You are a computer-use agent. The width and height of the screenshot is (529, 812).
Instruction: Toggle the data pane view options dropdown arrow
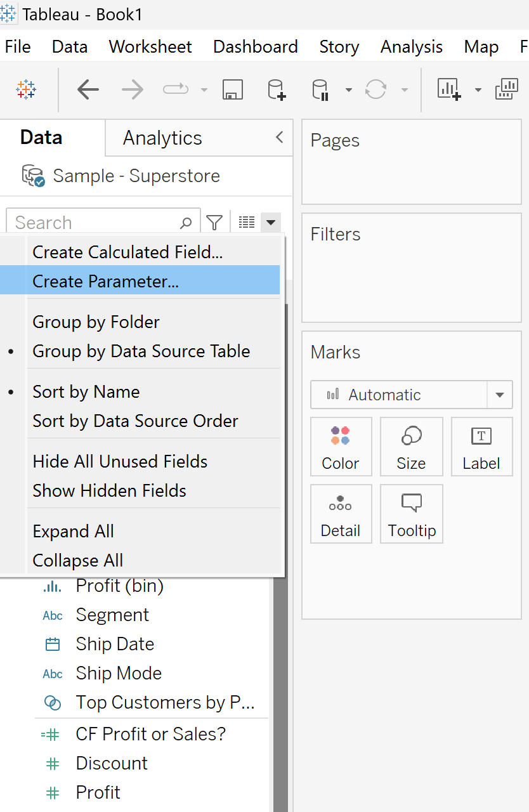click(x=271, y=222)
